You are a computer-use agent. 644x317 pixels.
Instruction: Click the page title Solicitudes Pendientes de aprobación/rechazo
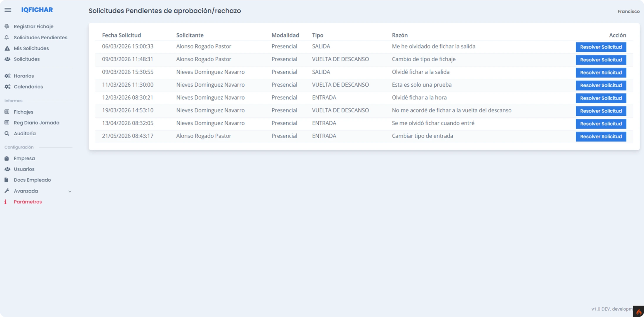click(165, 11)
